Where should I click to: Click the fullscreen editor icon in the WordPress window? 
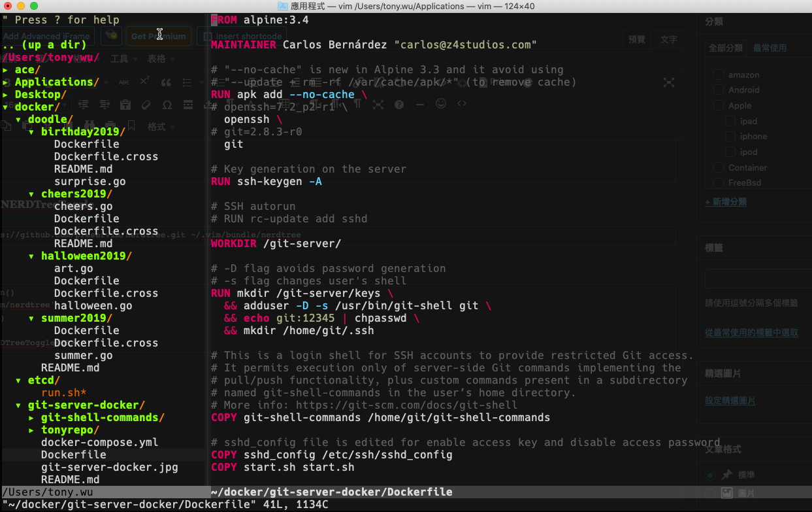tap(668, 82)
